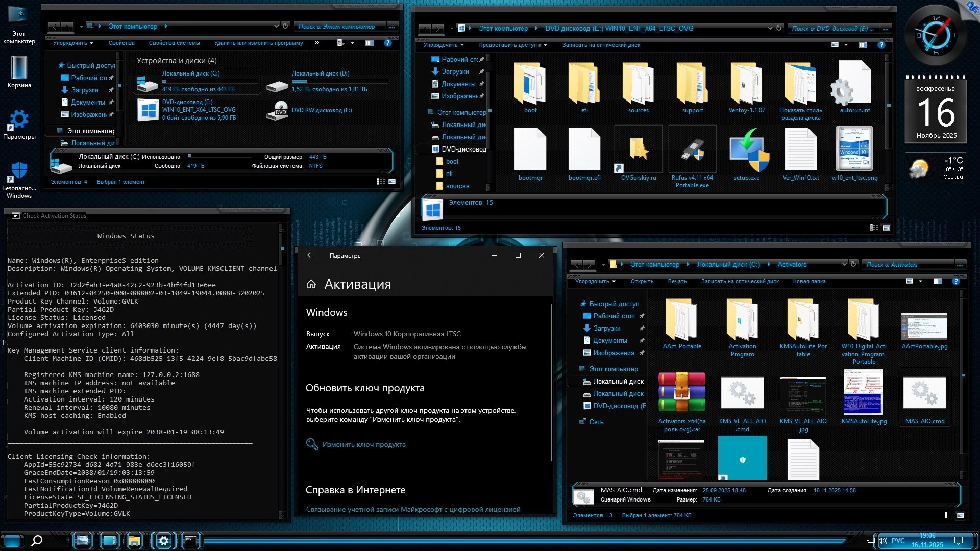The width and height of the screenshot is (980, 551).
Task: Select the DVD RW drive (F:) icon
Action: click(x=278, y=111)
